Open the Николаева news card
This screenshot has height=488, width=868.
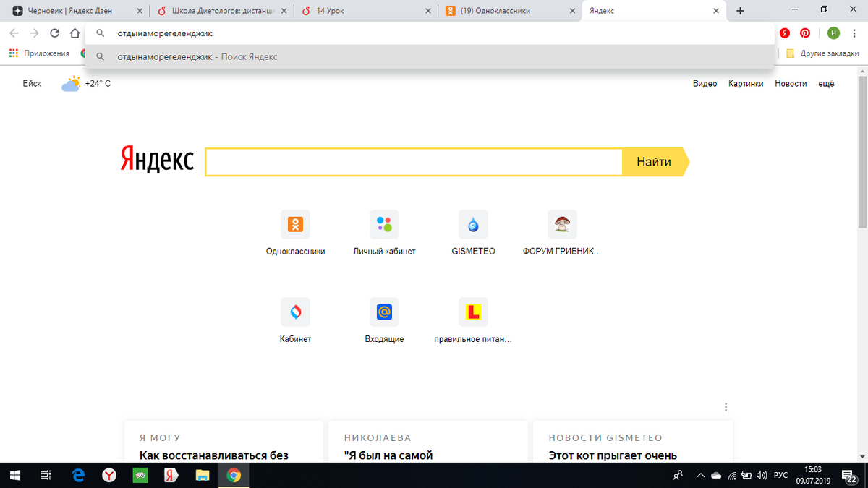(427, 441)
